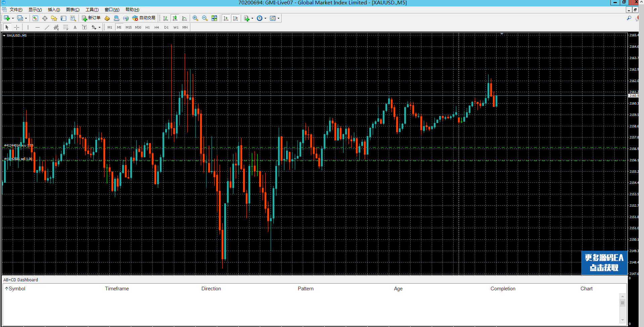Switch timeframe to H4
The height and width of the screenshot is (327, 644).
157,27
